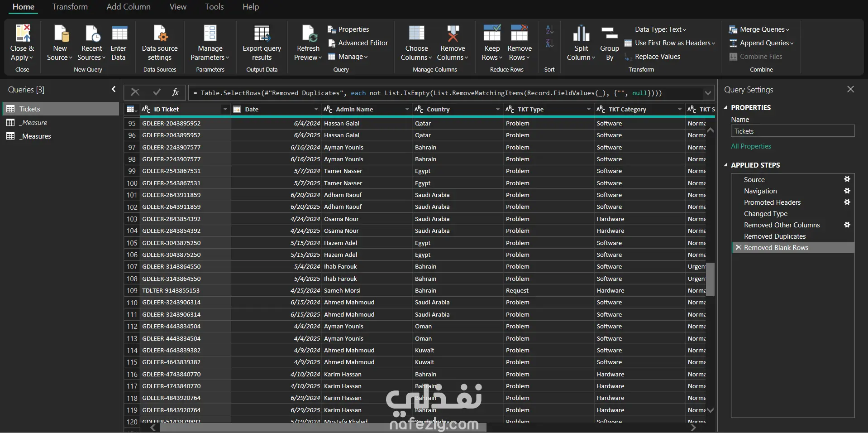Delete the Removed Blank Rows step
868x433 pixels.
pos(739,248)
